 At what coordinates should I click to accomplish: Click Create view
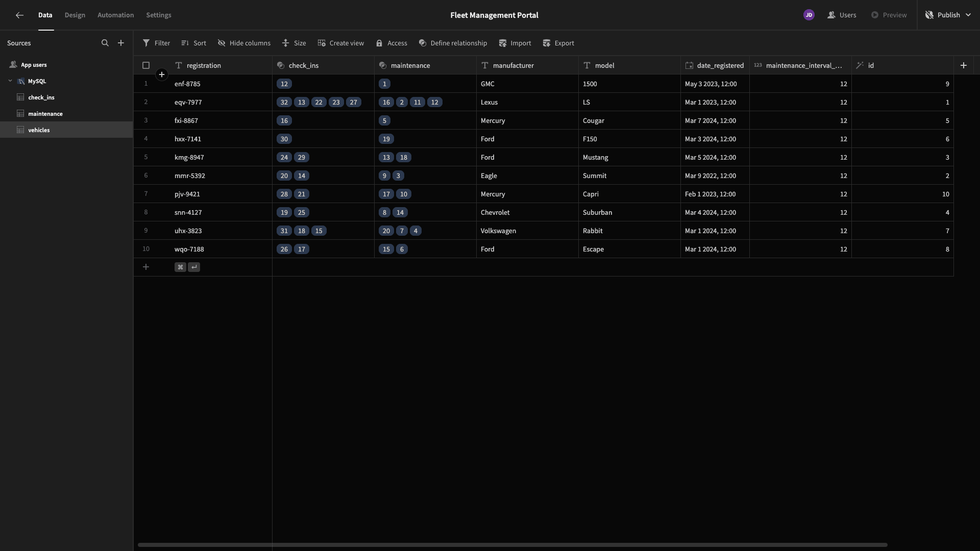pos(340,43)
